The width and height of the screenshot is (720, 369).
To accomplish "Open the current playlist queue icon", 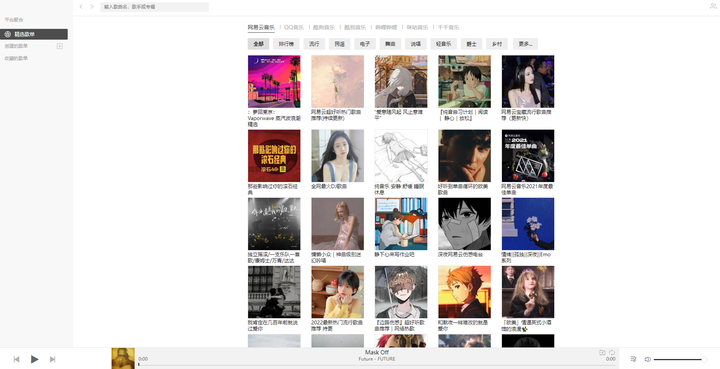I will coord(633,359).
